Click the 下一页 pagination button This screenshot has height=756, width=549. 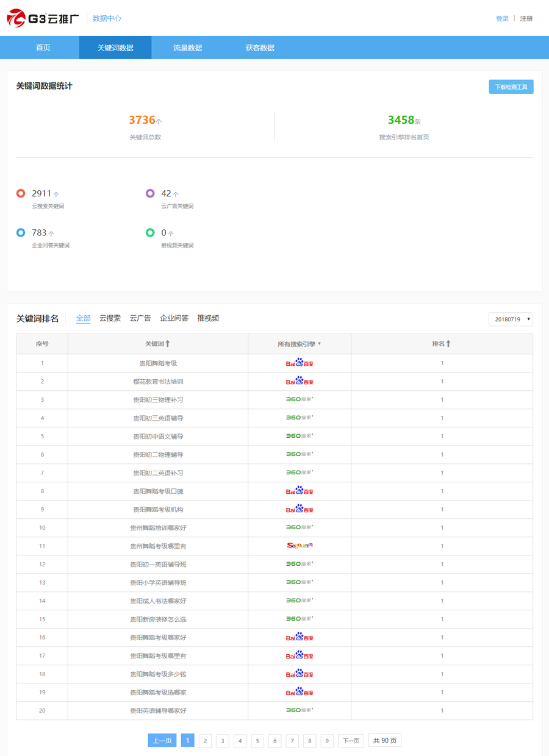click(351, 741)
